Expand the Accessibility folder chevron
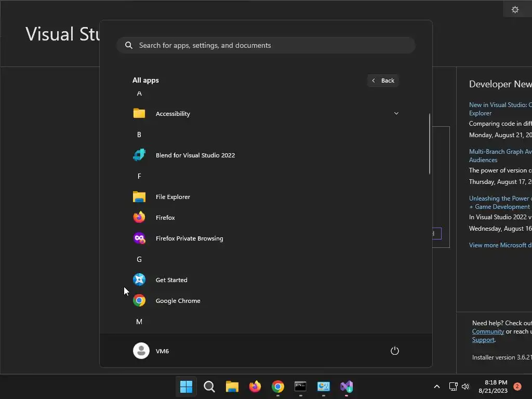 (396, 113)
